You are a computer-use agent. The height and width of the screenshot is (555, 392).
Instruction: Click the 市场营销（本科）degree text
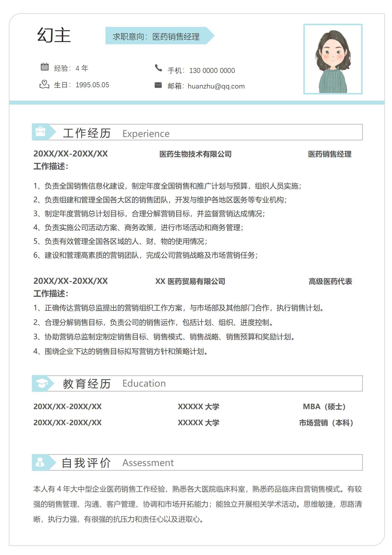click(x=326, y=423)
